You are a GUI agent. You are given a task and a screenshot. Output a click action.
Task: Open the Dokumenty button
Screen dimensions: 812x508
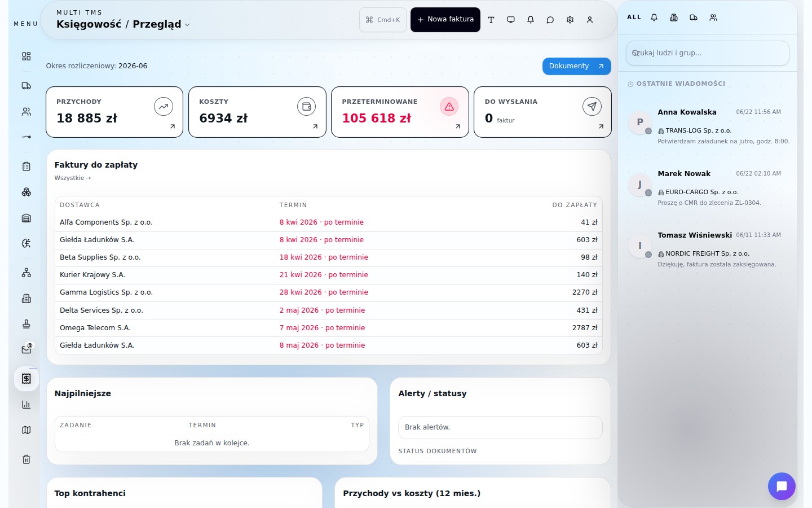pos(576,66)
